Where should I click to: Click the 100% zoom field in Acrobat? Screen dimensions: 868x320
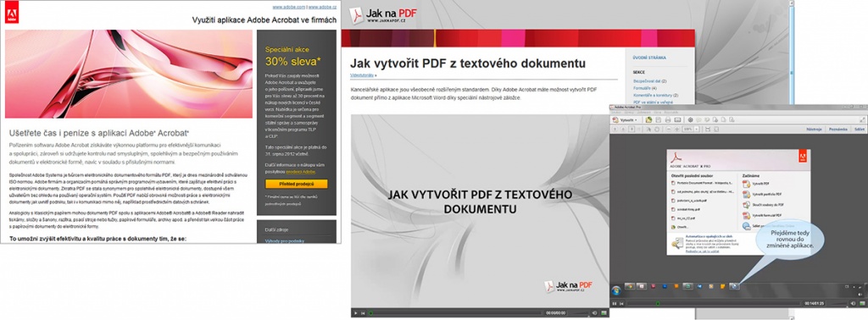coord(688,129)
